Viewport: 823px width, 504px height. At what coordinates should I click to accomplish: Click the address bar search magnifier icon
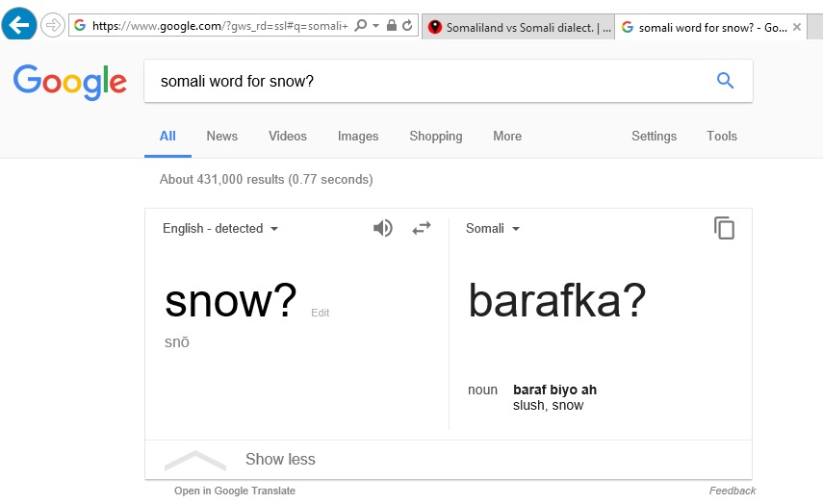(x=361, y=25)
